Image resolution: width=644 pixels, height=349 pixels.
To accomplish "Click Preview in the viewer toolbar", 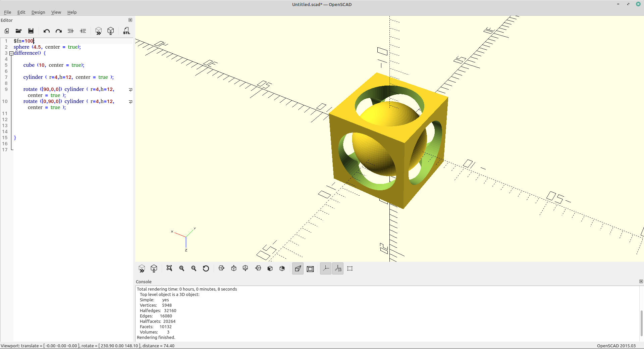I will [x=142, y=268].
